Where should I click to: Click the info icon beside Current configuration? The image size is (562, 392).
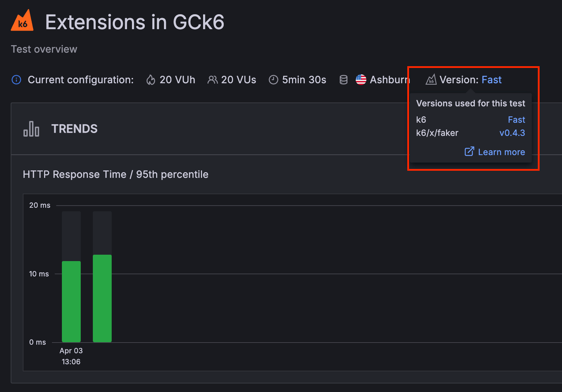16,80
